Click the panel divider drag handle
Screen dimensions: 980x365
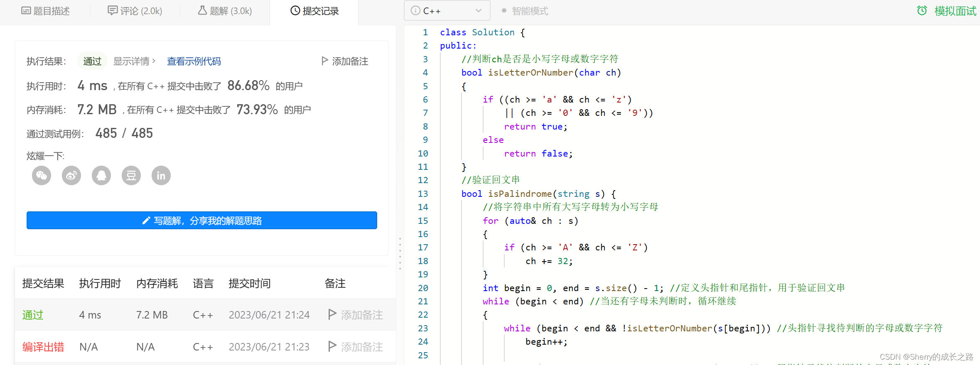[400, 253]
